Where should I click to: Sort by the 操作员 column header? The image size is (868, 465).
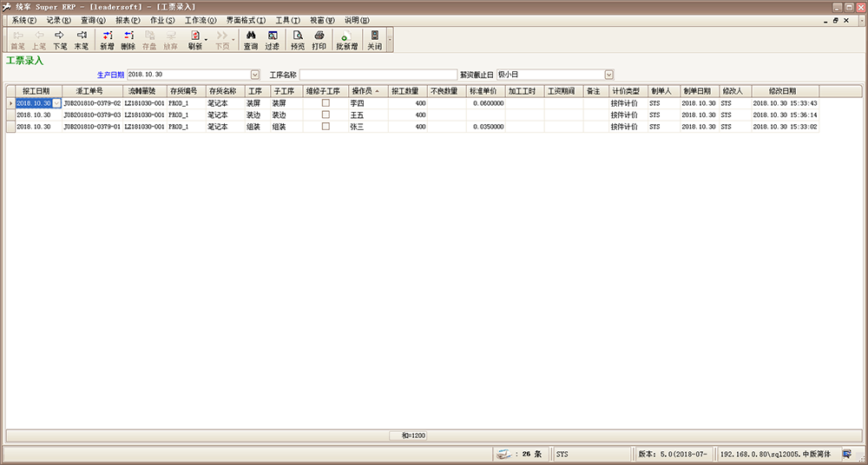point(366,90)
